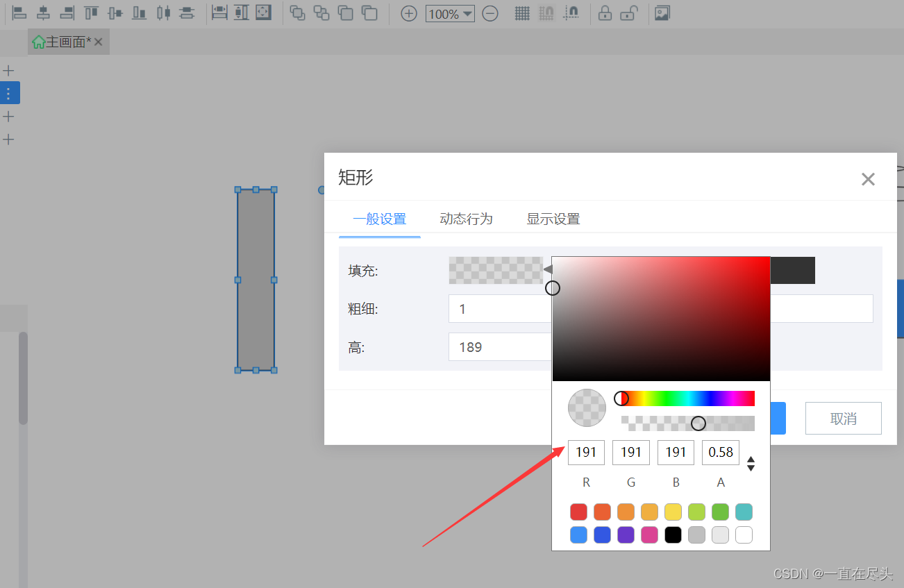Screen dimensions: 904x588
Task: Click the zoom out magnifier icon
Action: [x=490, y=13]
